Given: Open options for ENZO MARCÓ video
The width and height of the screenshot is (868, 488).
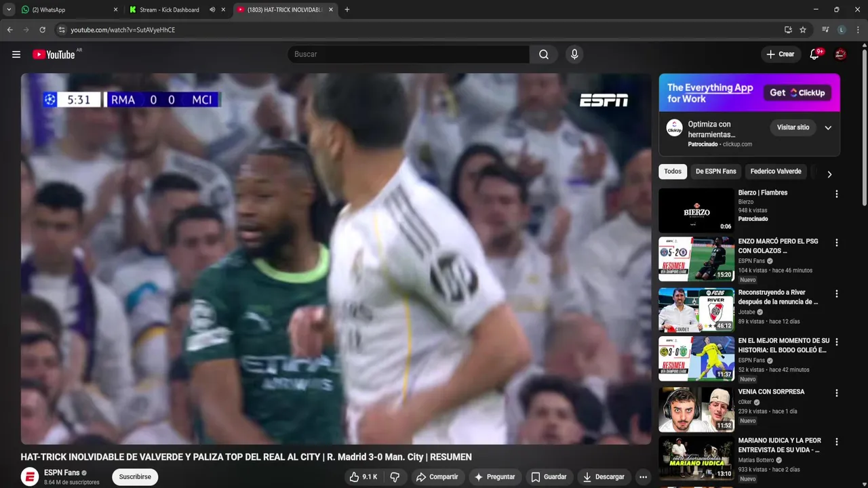Looking at the screenshot, I should (x=836, y=243).
